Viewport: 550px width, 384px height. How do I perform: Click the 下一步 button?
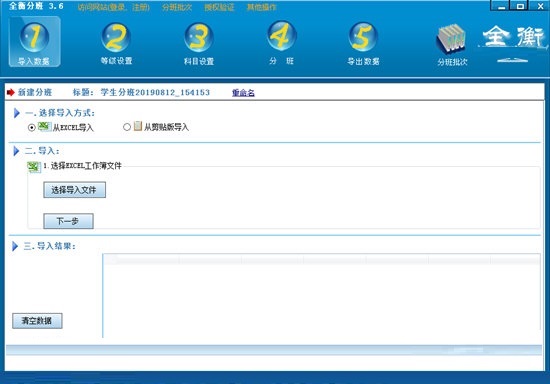click(68, 221)
